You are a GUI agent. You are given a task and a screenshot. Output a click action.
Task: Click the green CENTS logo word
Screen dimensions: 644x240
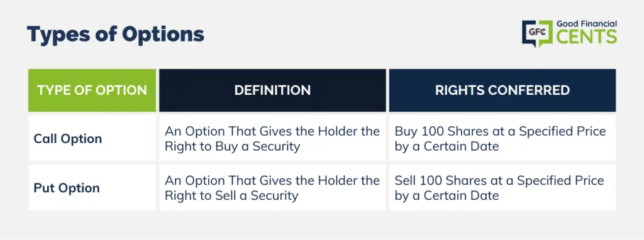tap(586, 37)
